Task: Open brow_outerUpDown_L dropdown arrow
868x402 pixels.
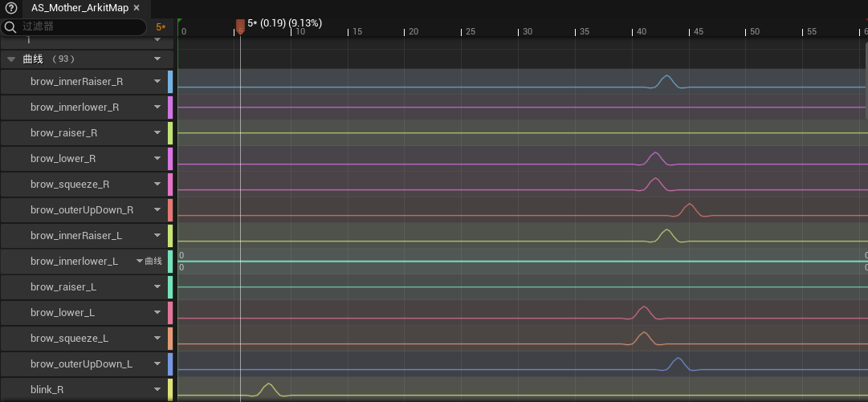Action: (x=157, y=363)
